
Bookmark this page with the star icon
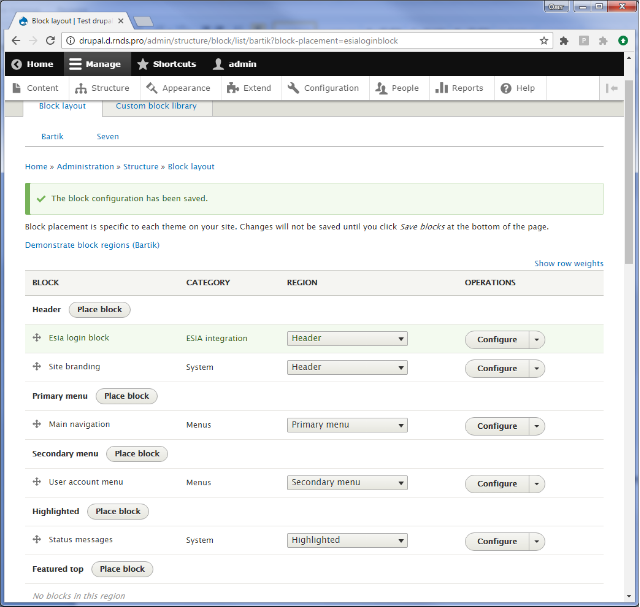click(544, 41)
